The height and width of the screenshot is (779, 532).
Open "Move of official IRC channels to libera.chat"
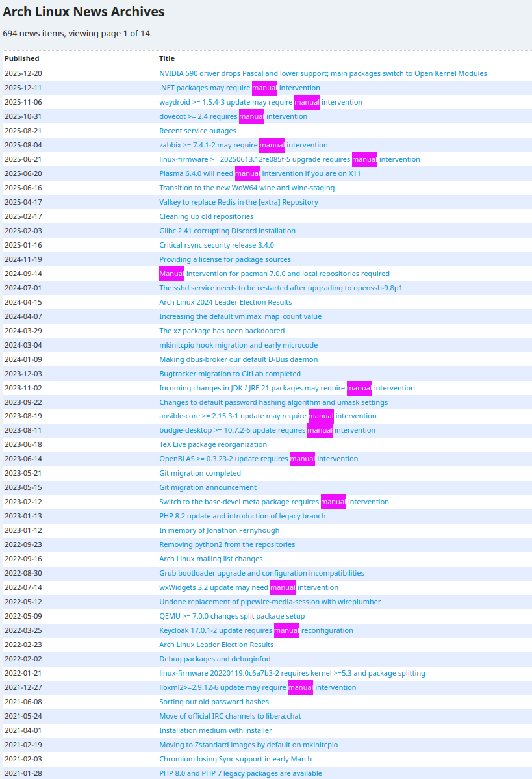tap(230, 716)
